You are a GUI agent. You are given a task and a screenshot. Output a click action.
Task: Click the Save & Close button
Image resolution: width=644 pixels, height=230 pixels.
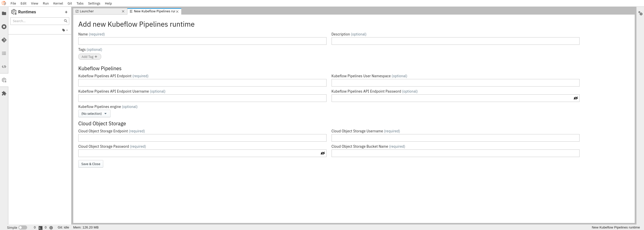click(91, 164)
